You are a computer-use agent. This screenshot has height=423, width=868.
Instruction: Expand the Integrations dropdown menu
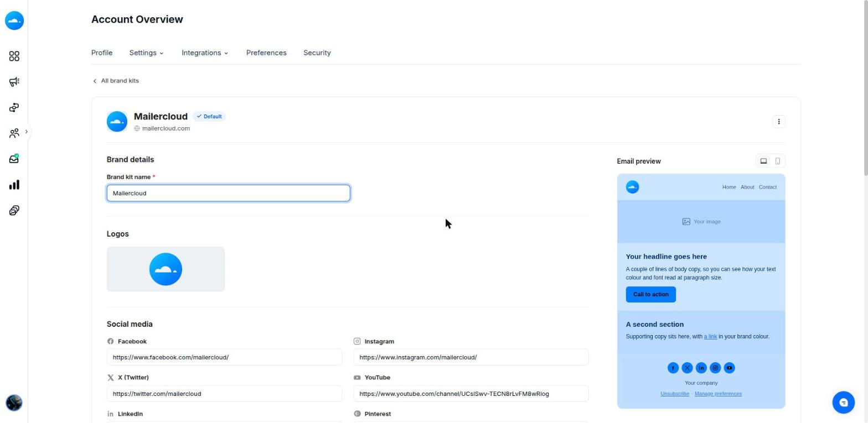click(x=205, y=53)
